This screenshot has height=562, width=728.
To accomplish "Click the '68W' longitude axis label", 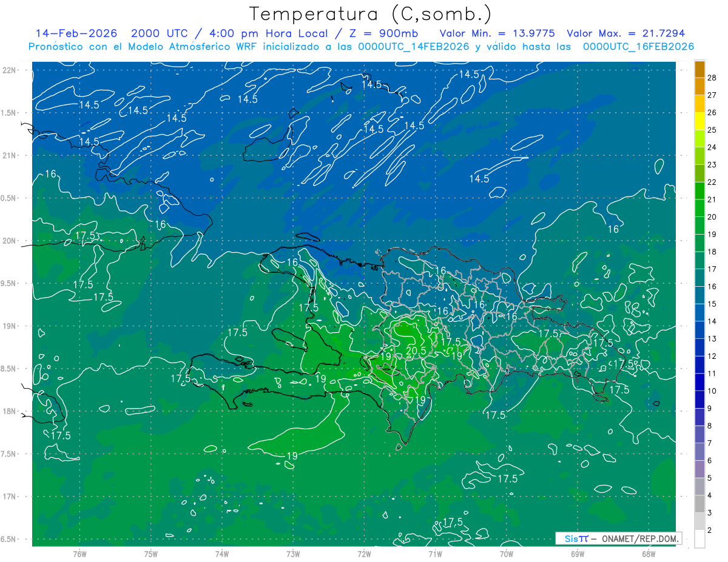I will click(x=649, y=554).
